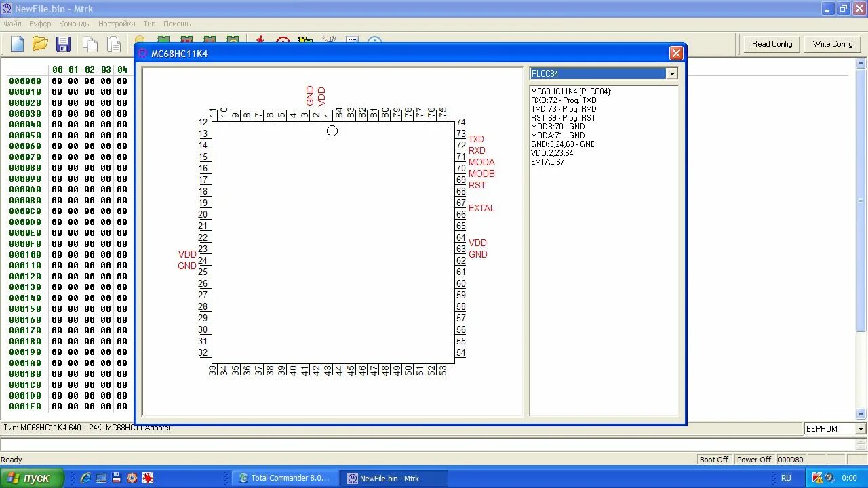Open the Тип menu
Image resolution: width=868 pixels, height=488 pixels.
pos(149,24)
